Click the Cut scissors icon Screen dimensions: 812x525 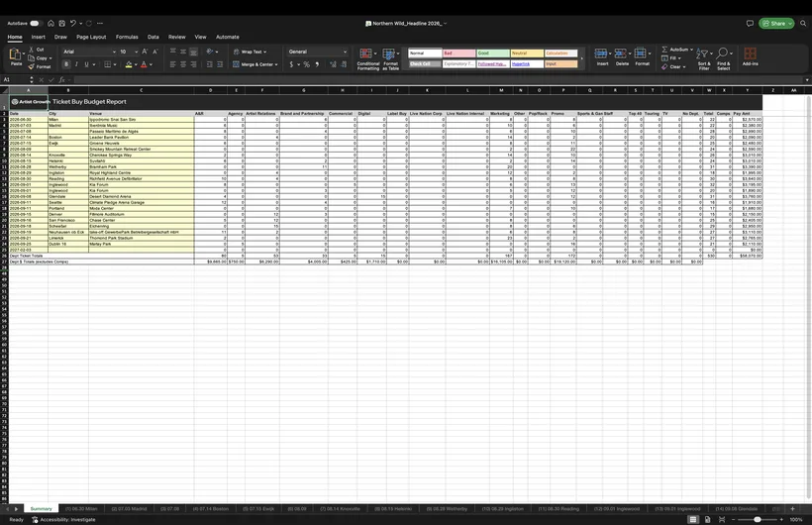coord(32,50)
